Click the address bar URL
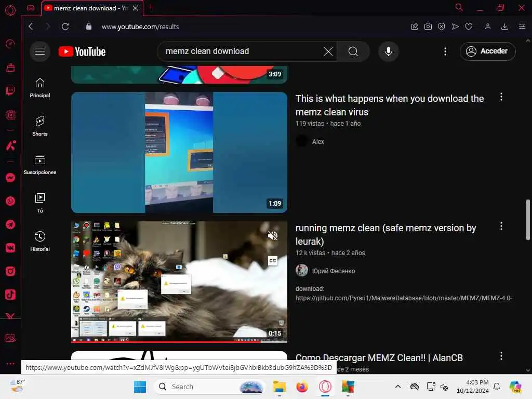Image resolution: width=532 pixels, height=399 pixels. [x=140, y=26]
